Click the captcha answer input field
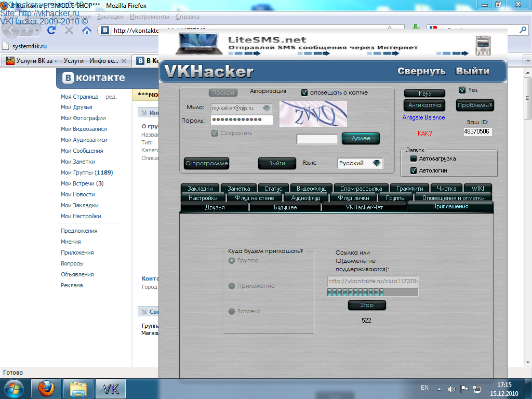Screen dimensions: 532x399 click(x=317, y=139)
